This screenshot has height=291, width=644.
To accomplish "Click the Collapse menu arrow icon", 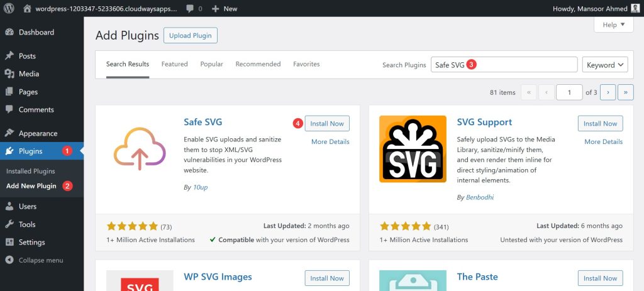I will click(x=9, y=260).
